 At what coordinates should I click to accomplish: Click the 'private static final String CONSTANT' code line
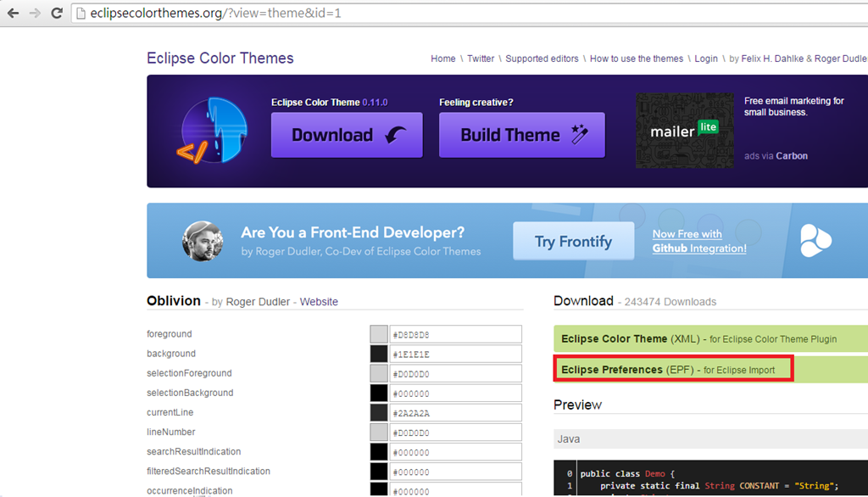719,486
